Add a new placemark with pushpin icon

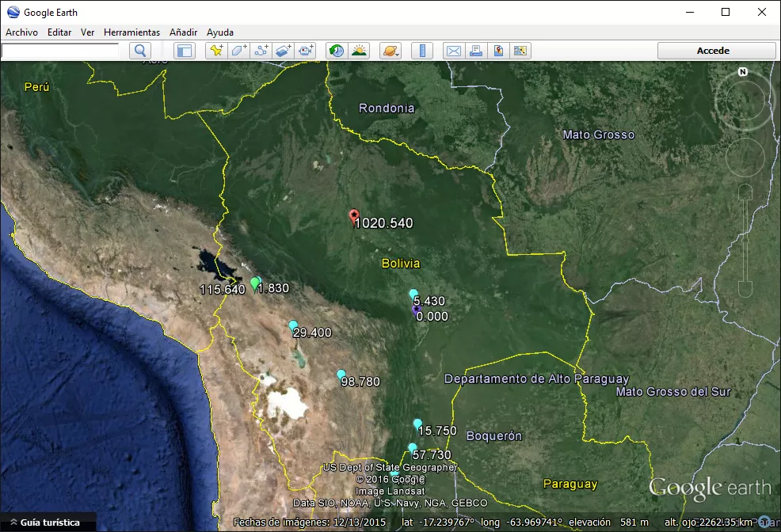(x=215, y=51)
